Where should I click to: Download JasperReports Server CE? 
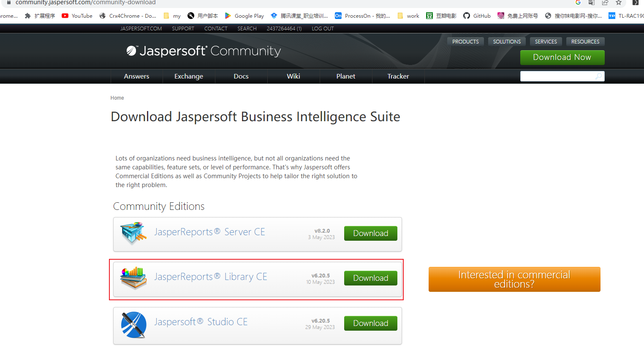371,234
